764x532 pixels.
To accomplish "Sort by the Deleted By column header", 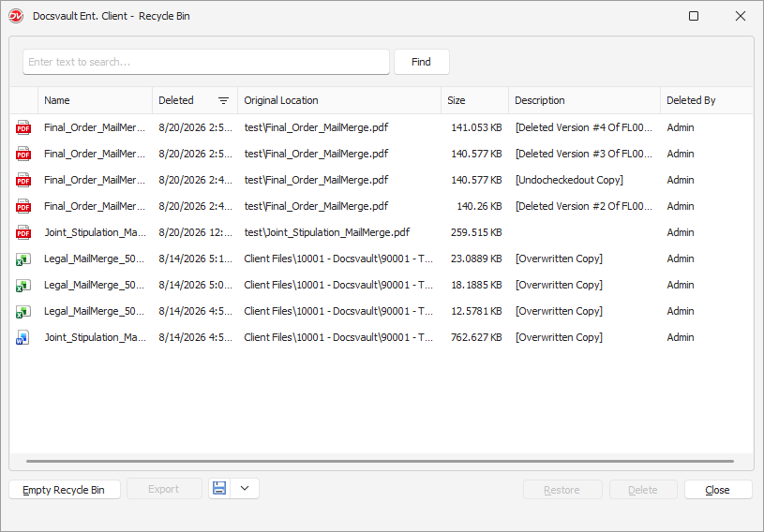I will click(707, 100).
